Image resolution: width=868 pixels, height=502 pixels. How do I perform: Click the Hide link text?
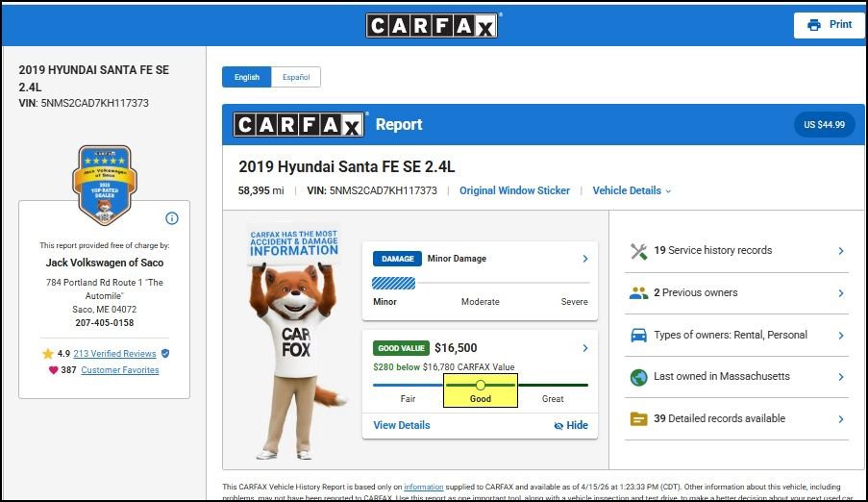[577, 425]
